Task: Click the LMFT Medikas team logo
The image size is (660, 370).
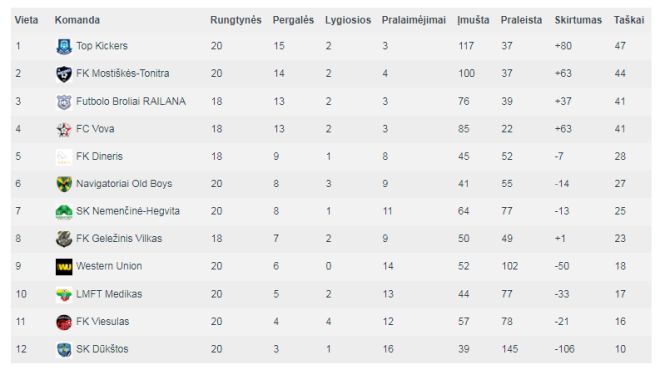Action: (64, 294)
